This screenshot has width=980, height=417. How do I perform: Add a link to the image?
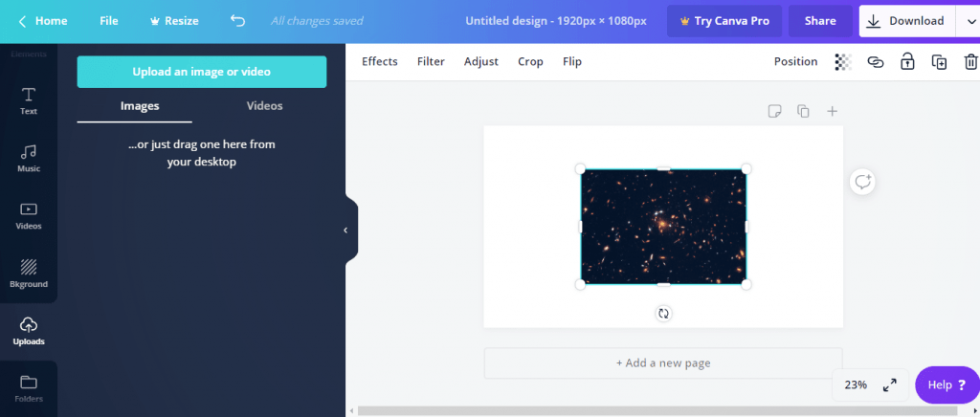[x=876, y=62]
